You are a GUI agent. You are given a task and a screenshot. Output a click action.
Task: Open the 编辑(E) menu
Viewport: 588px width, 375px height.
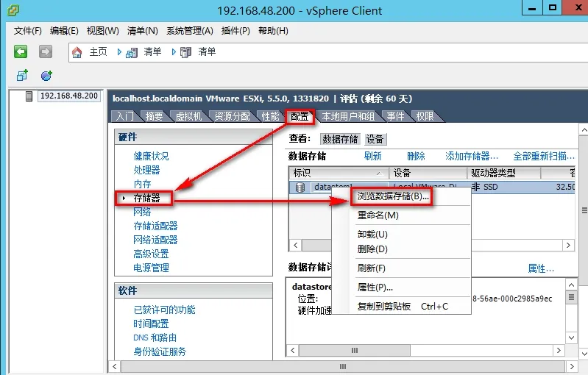(64, 31)
